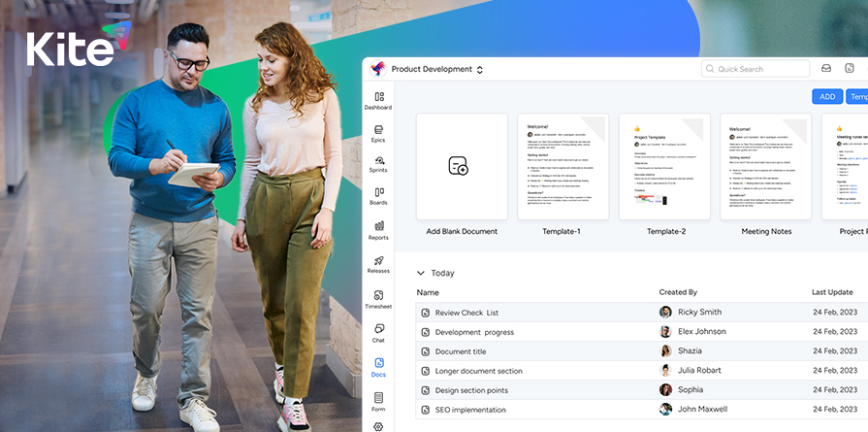Click the name Sophia
The width and height of the screenshot is (868, 432).
pyautogui.click(x=691, y=389)
